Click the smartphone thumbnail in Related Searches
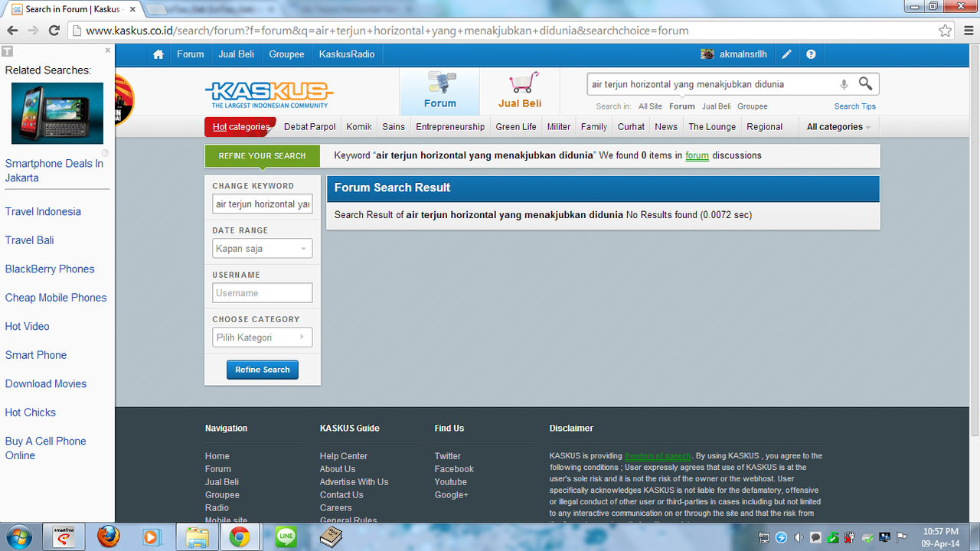The image size is (980, 551). coord(57,113)
